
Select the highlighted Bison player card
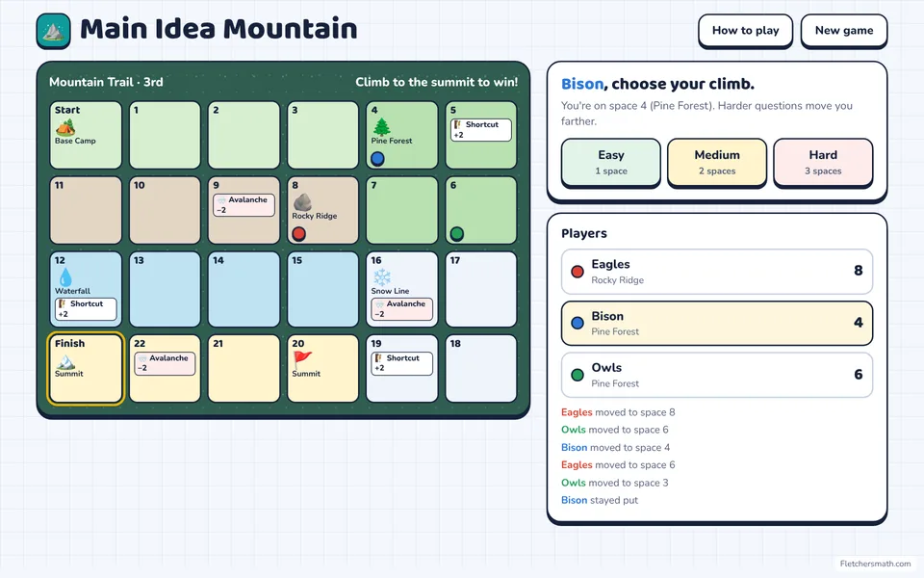click(x=716, y=324)
